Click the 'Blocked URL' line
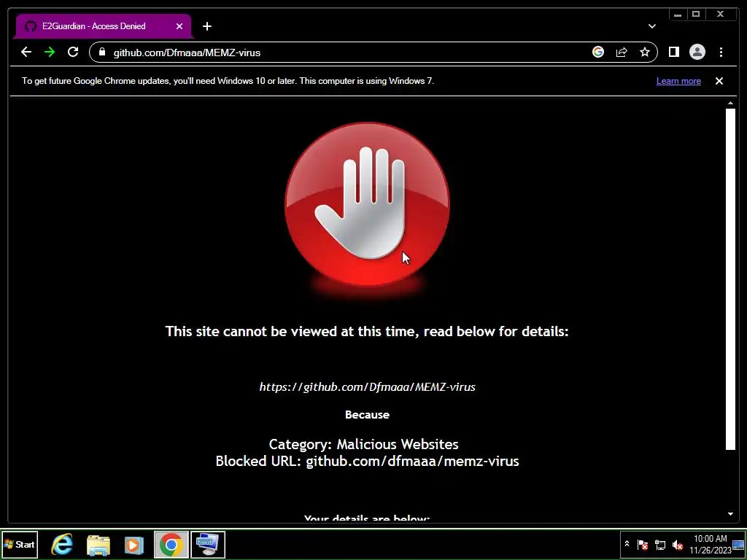The height and width of the screenshot is (560, 747). (367, 461)
